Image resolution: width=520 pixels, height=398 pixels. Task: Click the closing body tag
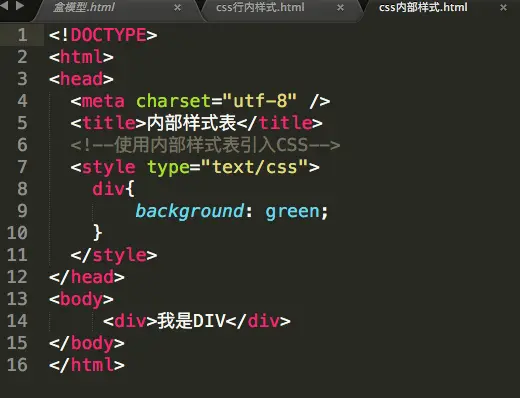click(x=87, y=343)
